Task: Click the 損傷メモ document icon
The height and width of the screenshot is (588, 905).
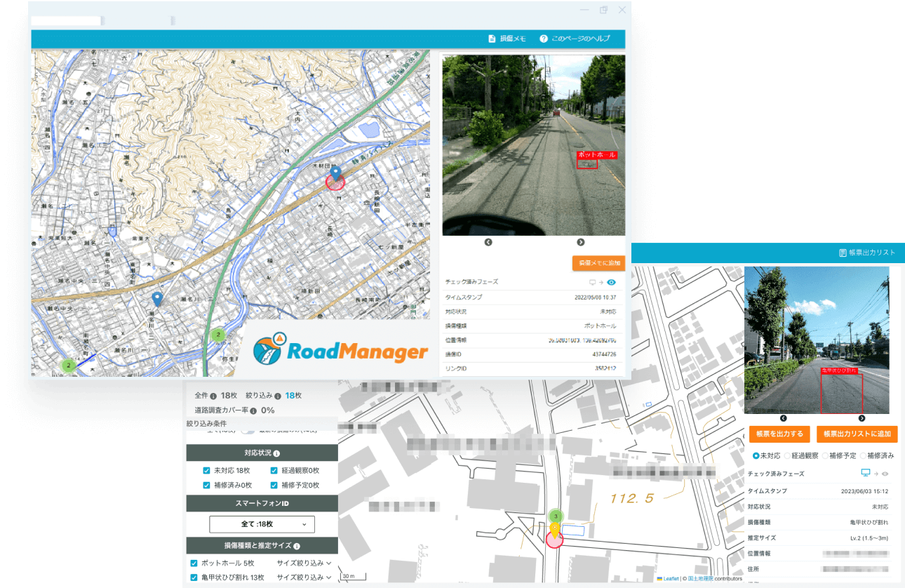Action: (x=492, y=39)
